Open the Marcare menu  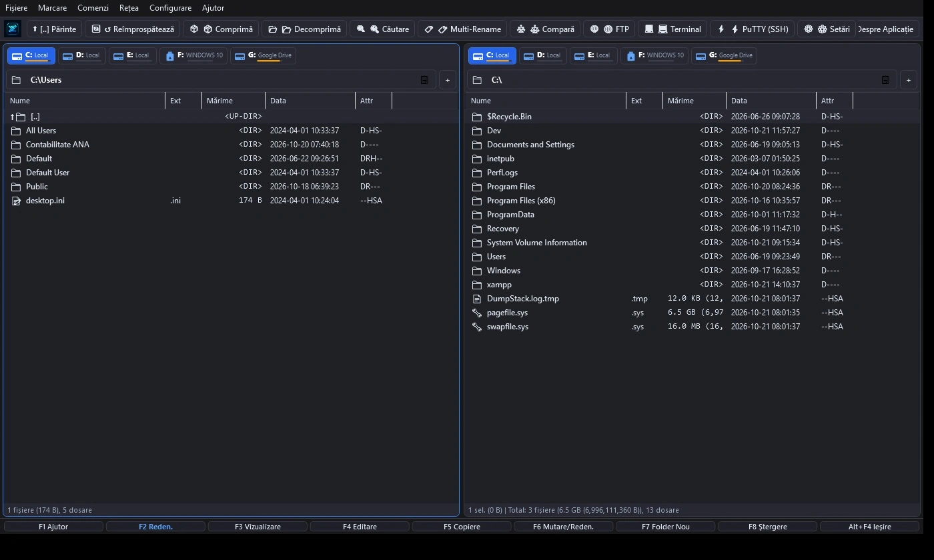coord(52,8)
